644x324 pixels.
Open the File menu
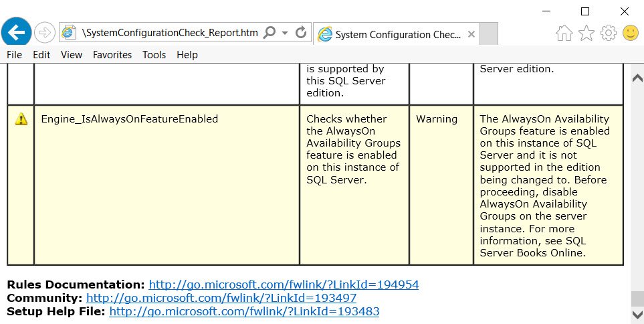click(14, 55)
